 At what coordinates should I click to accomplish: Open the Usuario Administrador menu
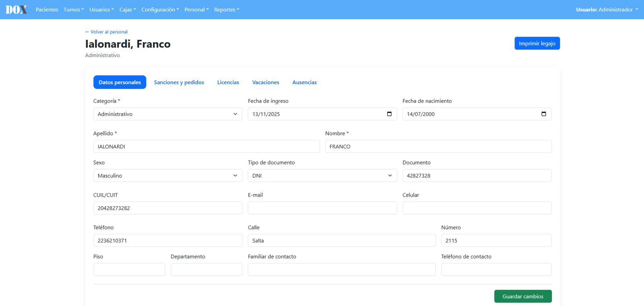point(607,10)
